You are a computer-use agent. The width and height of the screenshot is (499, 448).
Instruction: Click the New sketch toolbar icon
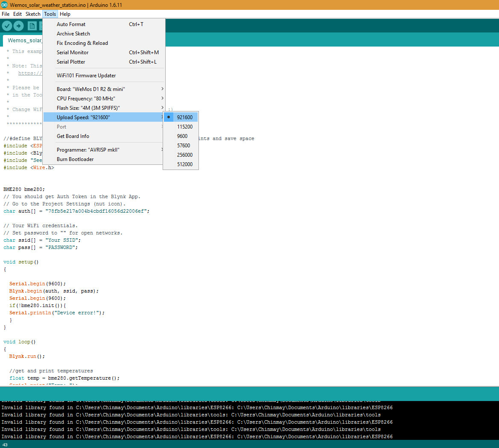[32, 26]
